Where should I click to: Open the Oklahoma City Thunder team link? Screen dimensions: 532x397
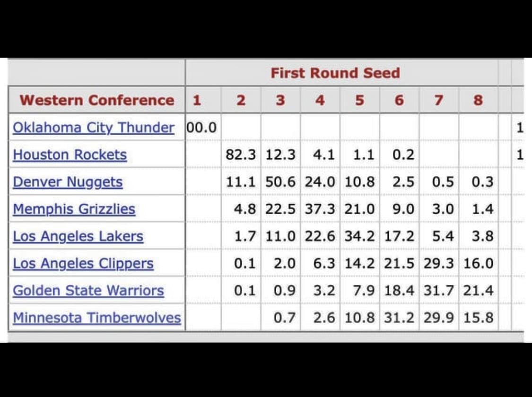coord(94,128)
